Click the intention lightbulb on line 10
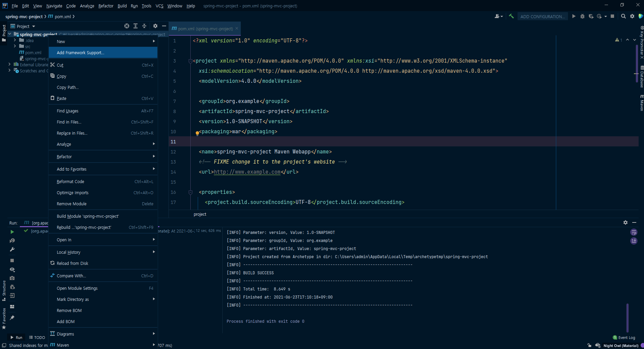 (x=197, y=133)
